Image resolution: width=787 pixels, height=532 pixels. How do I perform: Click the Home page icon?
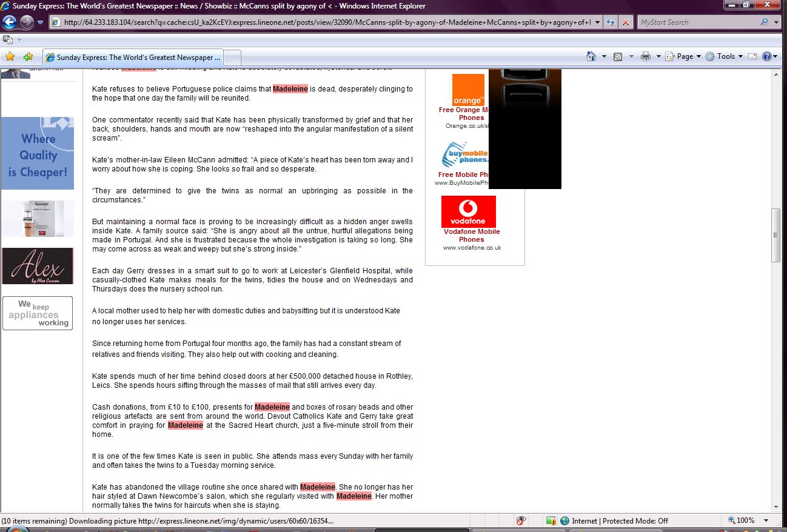591,56
